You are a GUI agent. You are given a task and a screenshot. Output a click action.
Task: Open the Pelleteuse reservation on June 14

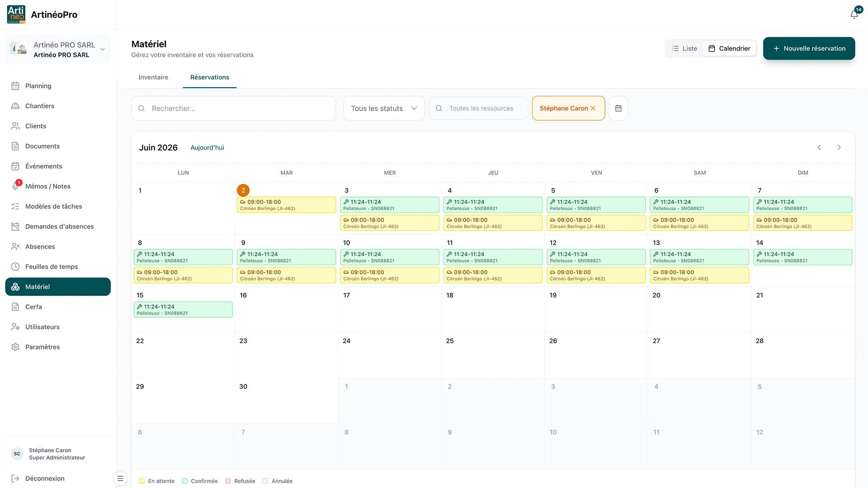(803, 258)
